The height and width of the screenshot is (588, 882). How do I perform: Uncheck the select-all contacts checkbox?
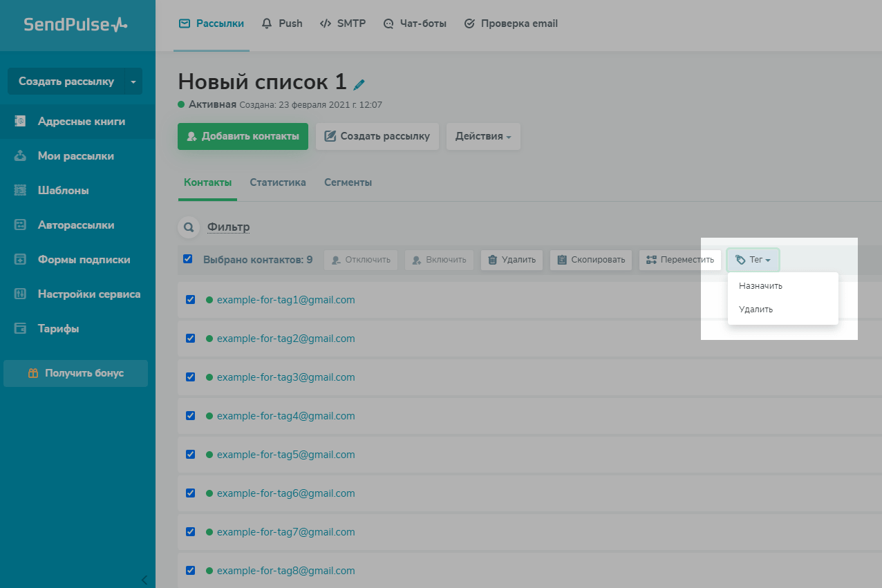click(x=187, y=259)
